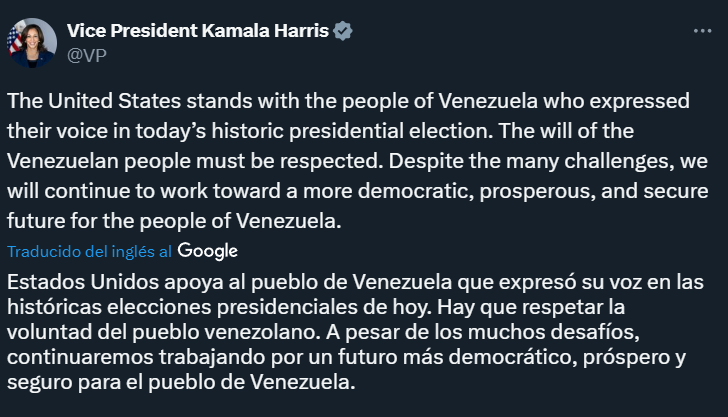Click the line starting "Estados Unidos apoya al"
728x417 pixels.
pyautogui.click(x=355, y=282)
